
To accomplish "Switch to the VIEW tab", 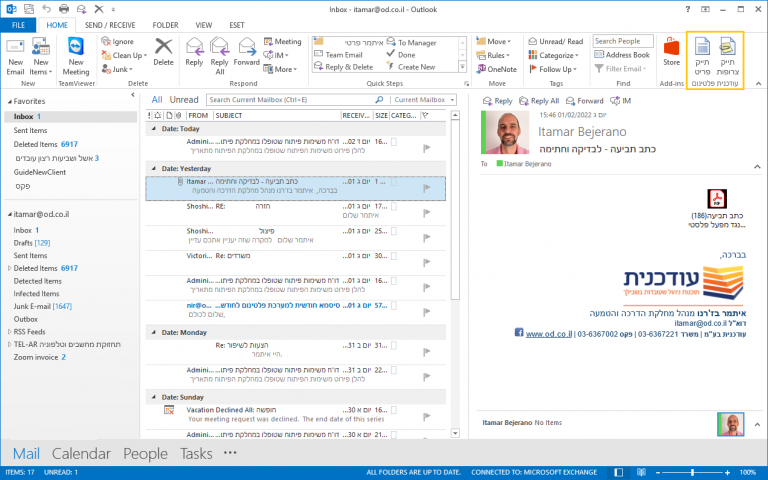I will (x=204, y=25).
